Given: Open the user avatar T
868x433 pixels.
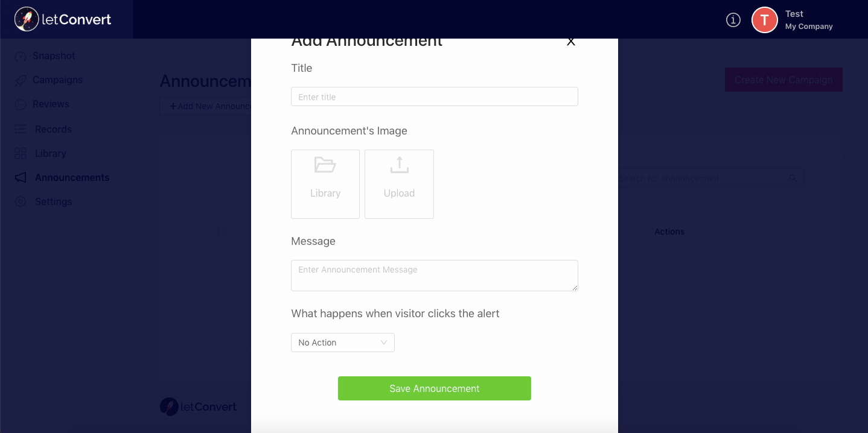Looking at the screenshot, I should [764, 20].
